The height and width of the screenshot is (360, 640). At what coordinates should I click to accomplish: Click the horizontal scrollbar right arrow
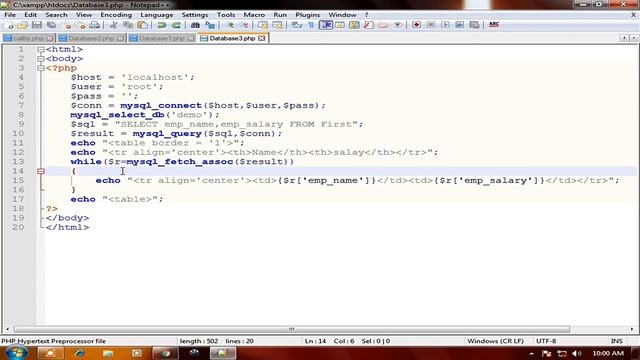(632, 329)
